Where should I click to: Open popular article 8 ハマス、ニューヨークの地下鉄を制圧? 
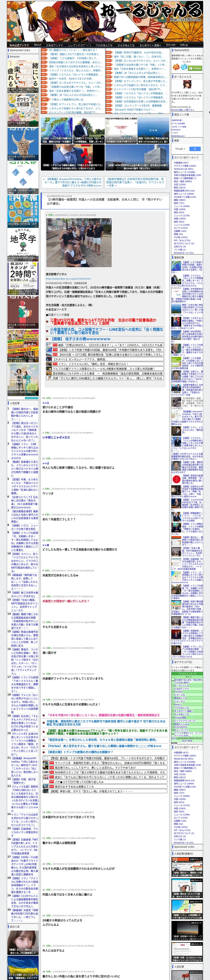click(24, 527)
